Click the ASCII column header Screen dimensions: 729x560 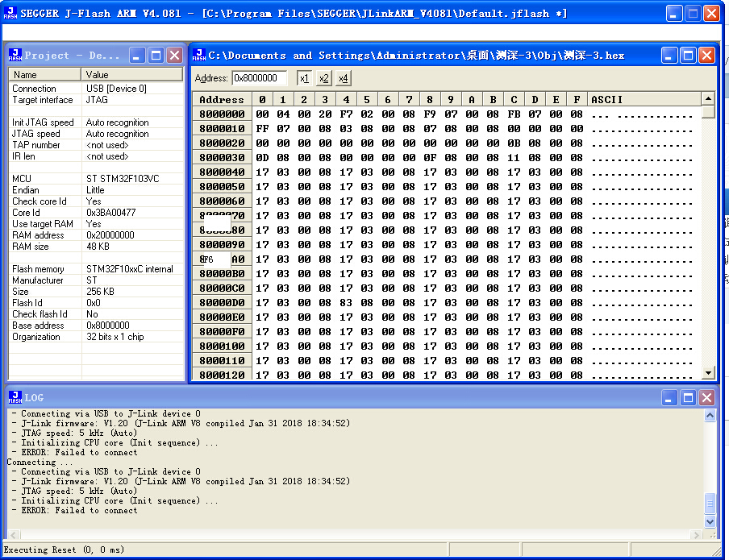pos(644,99)
